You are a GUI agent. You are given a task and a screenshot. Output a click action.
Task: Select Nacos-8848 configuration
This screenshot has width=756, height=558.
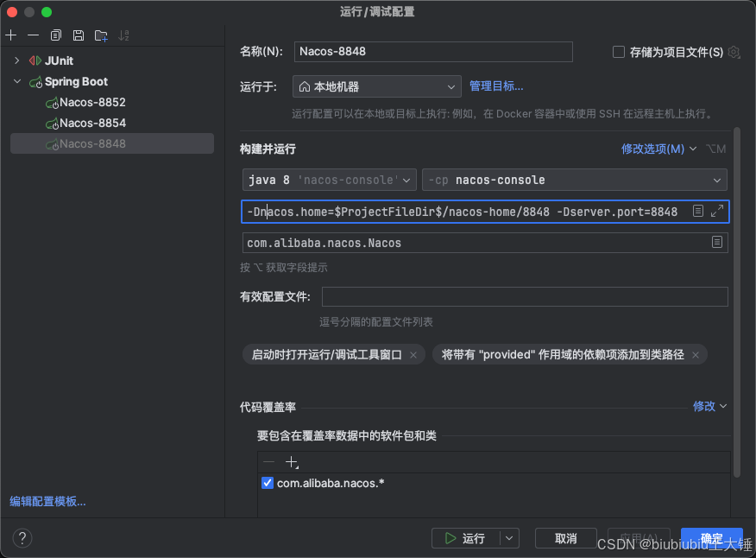pos(112,144)
